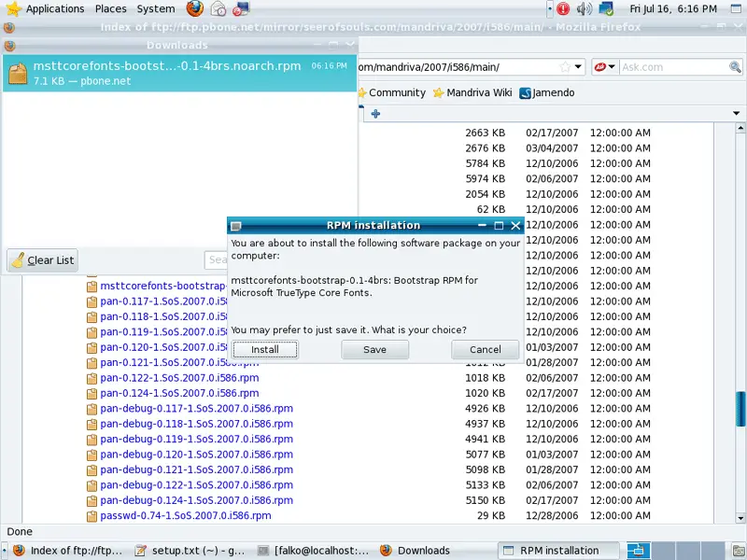Open search engine selector dropdown
The height and width of the screenshot is (560, 747).
pos(605,67)
